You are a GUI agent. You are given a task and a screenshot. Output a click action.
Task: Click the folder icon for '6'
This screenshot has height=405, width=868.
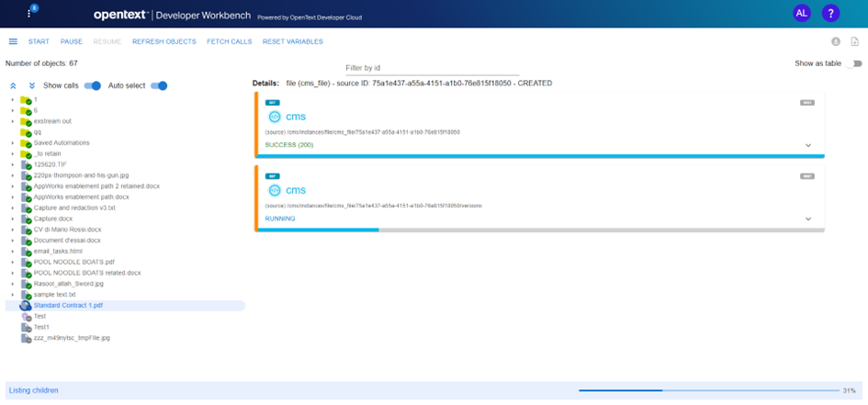[26, 110]
